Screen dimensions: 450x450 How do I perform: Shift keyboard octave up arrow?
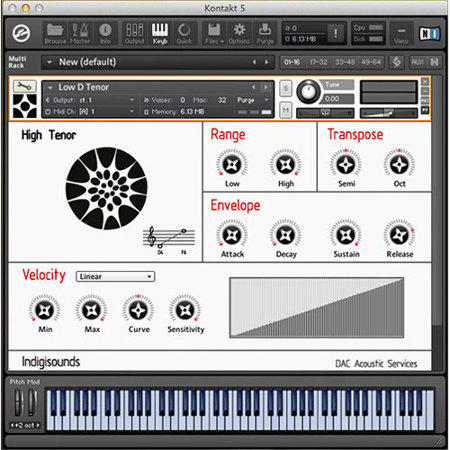pos(38,425)
